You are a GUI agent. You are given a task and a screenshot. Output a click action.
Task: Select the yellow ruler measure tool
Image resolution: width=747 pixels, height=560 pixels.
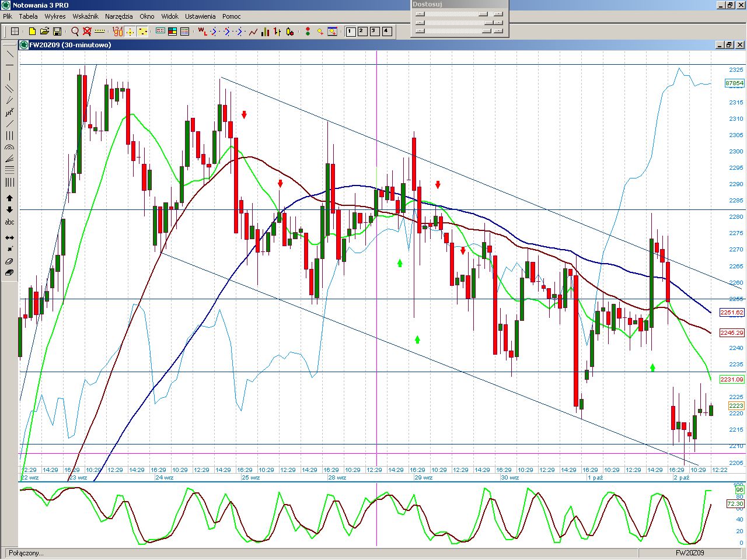(99, 32)
